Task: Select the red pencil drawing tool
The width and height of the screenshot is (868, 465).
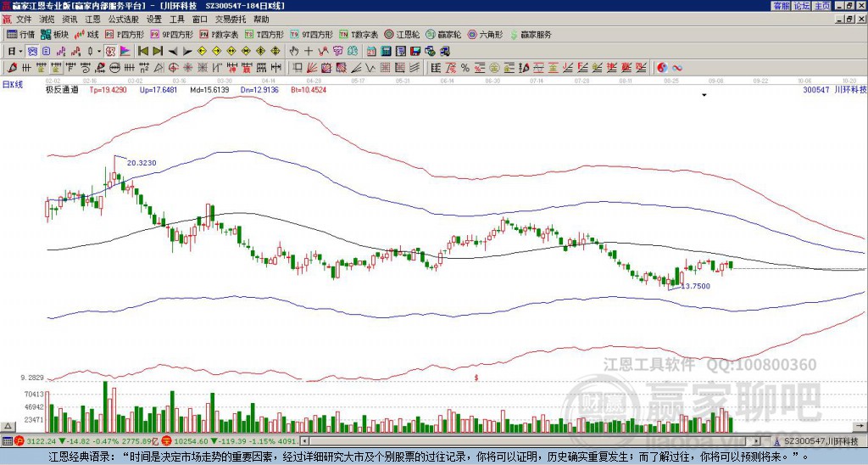Action: pyautogui.click(x=12, y=68)
